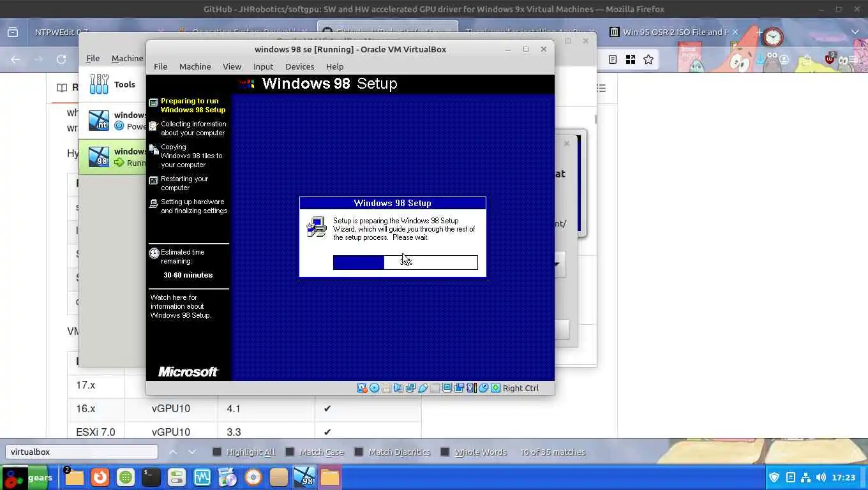Viewport: 868px width, 490px height.
Task: Open View menu in VM window
Action: click(232, 66)
